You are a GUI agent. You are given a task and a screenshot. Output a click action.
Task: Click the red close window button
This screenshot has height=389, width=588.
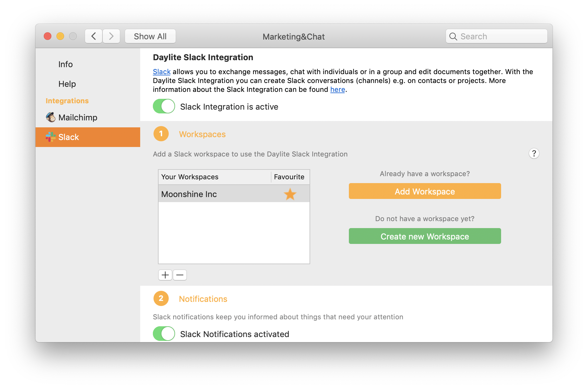[48, 36]
